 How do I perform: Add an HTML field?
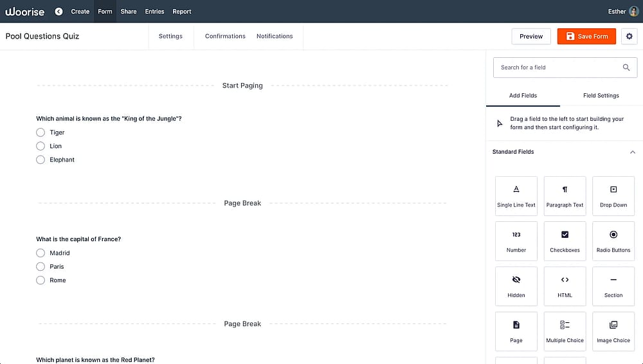[x=565, y=286]
